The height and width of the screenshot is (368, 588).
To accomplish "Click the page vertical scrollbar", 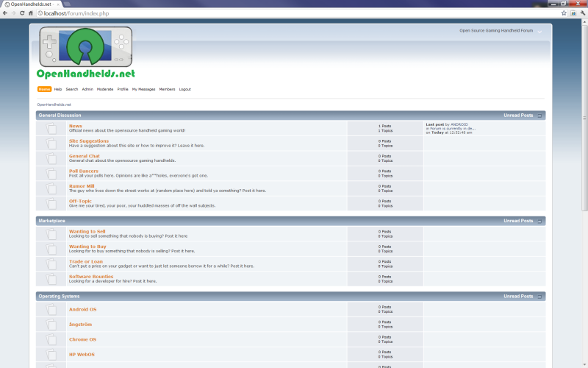I will pos(584,194).
